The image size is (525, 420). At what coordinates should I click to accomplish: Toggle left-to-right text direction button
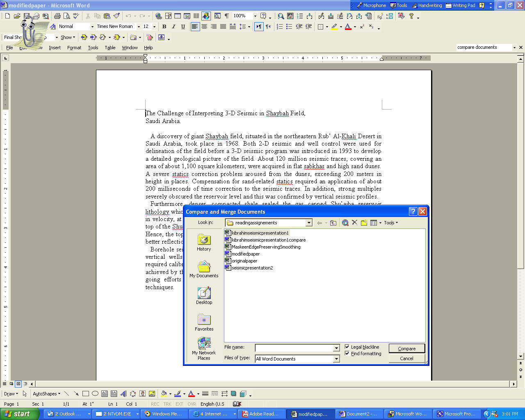pos(259,27)
